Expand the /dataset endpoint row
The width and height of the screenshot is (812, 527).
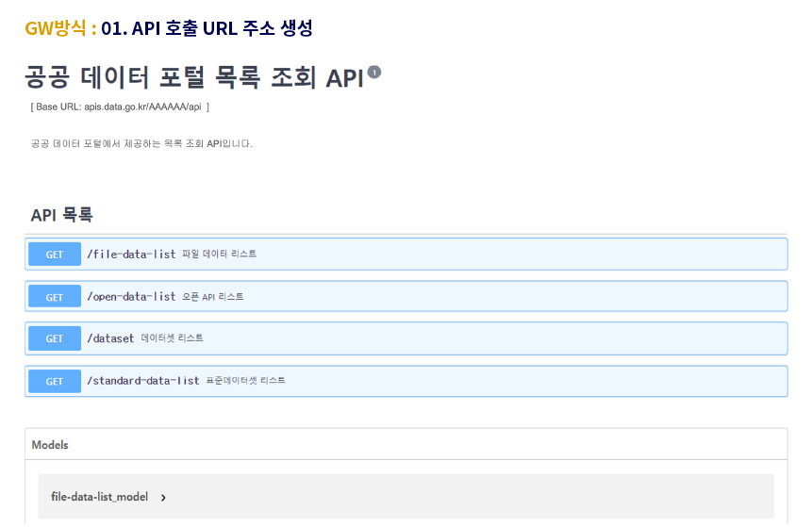(406, 338)
